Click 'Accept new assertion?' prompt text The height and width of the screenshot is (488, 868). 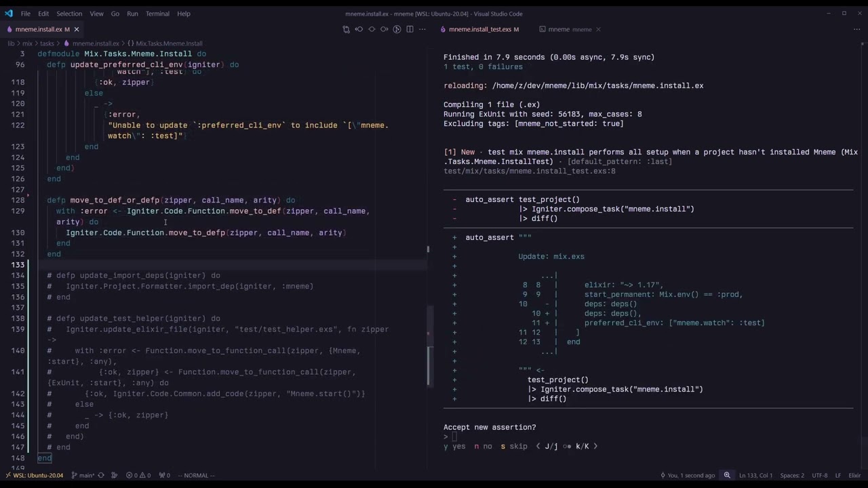490,427
